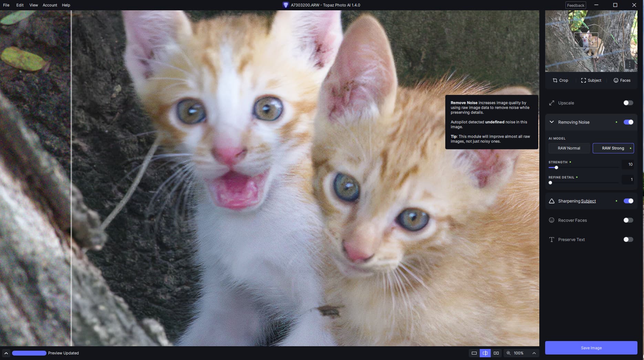Open the Faces detection tool

[x=622, y=80]
